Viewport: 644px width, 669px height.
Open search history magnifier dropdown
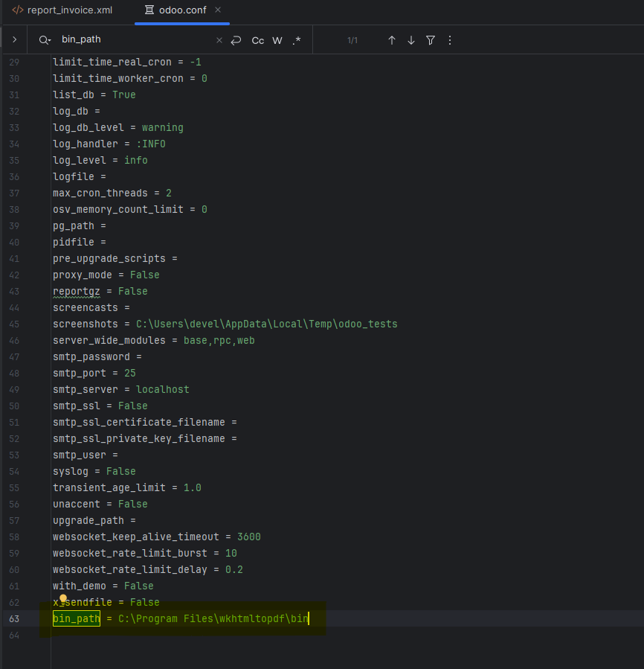pos(45,40)
